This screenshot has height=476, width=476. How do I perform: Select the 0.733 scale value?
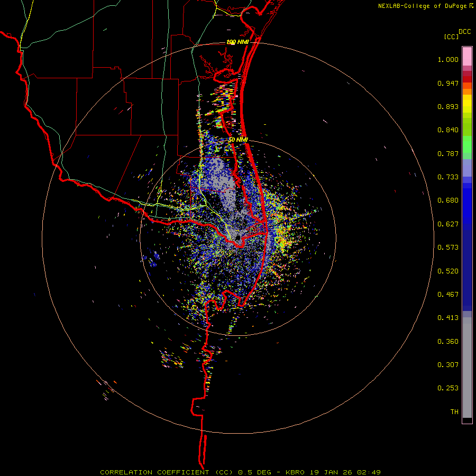pos(448,177)
